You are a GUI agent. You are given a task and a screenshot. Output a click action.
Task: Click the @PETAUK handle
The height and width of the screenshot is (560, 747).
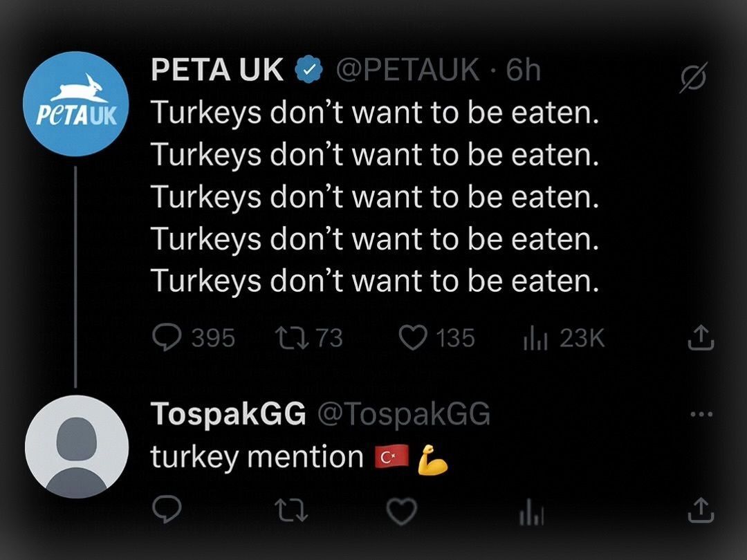click(408, 70)
